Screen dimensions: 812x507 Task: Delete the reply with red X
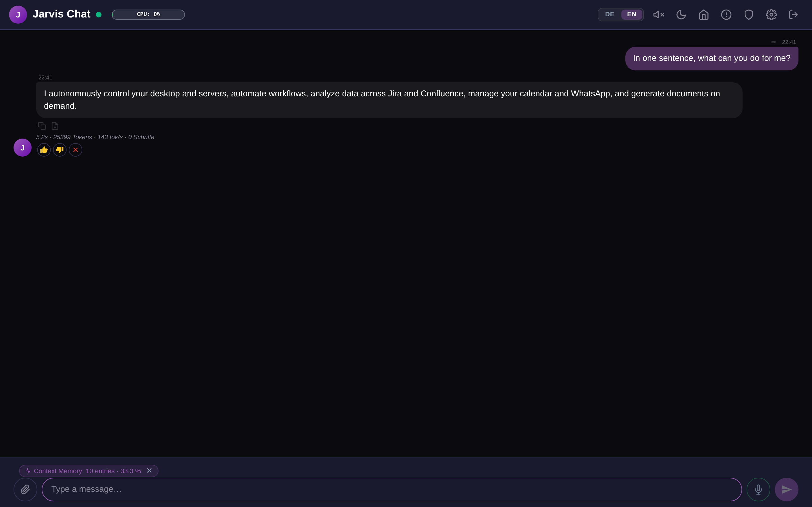(x=76, y=150)
